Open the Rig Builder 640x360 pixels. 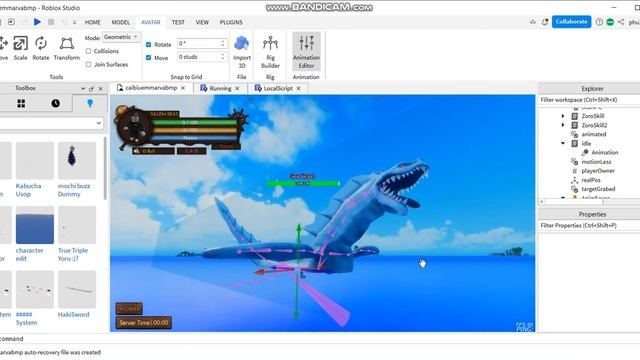[x=270, y=52]
